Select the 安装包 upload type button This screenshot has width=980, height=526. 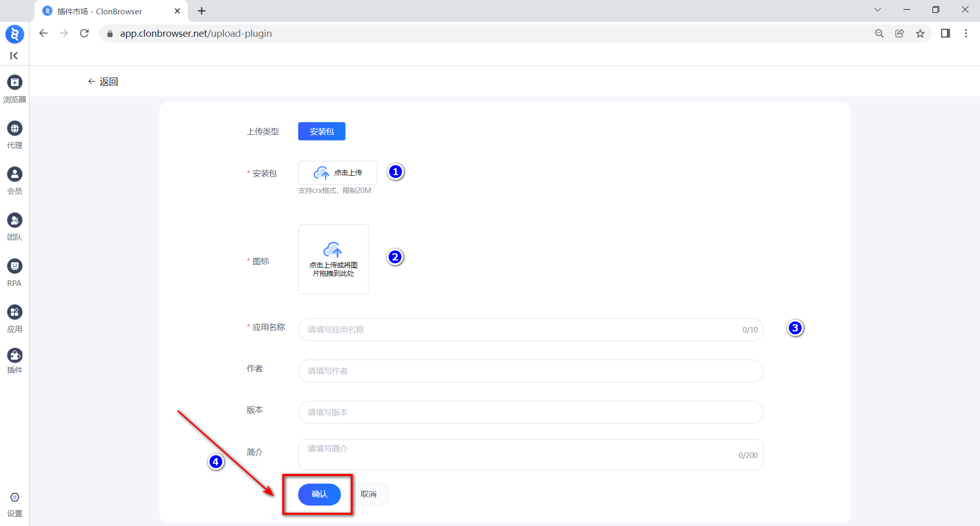pyautogui.click(x=322, y=131)
